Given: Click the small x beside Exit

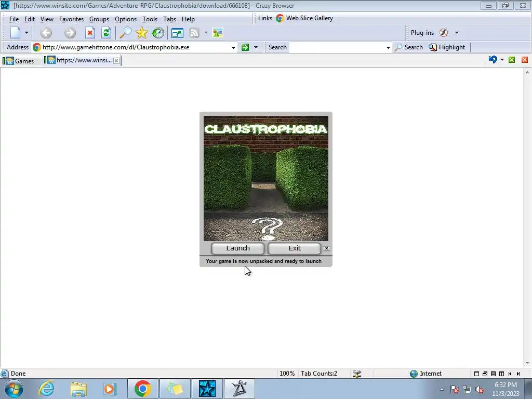Looking at the screenshot, I should tap(326, 248).
